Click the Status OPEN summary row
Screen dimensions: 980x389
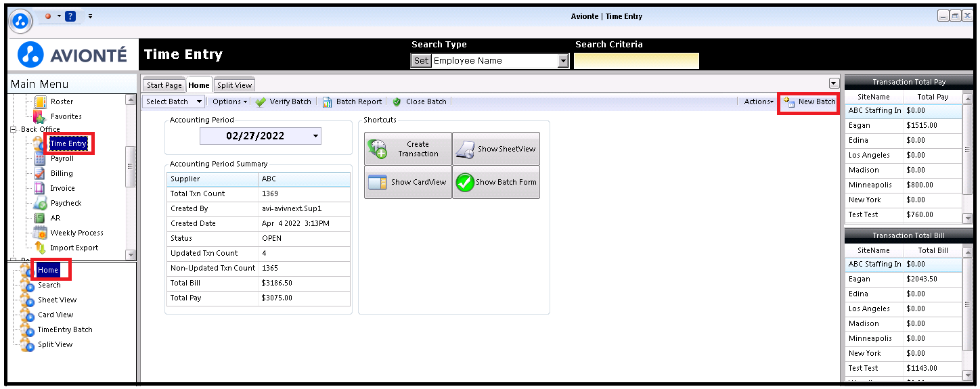(259, 238)
